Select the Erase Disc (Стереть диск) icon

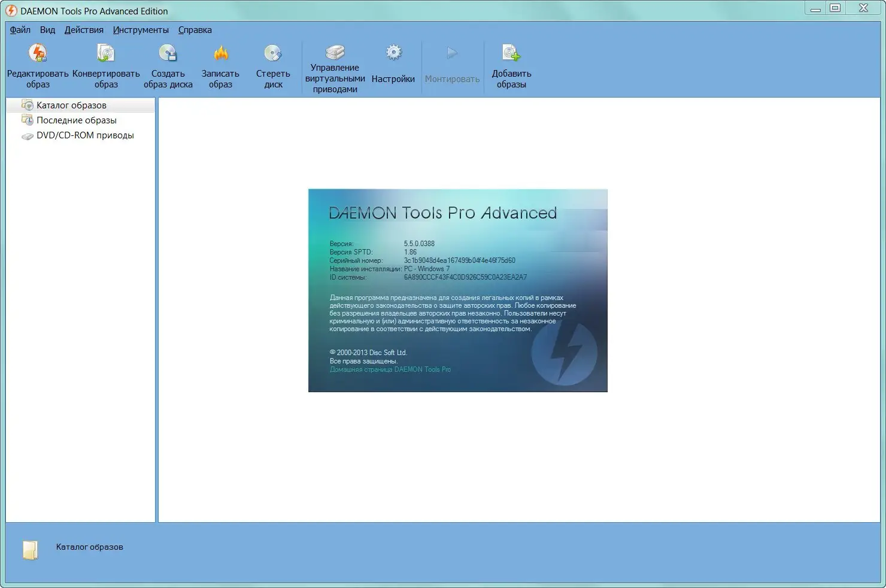[273, 54]
